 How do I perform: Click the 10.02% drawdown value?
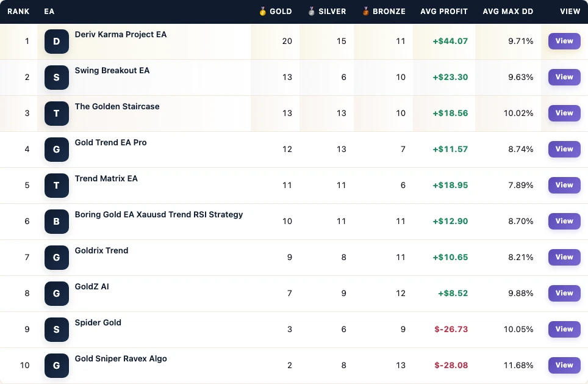point(518,114)
